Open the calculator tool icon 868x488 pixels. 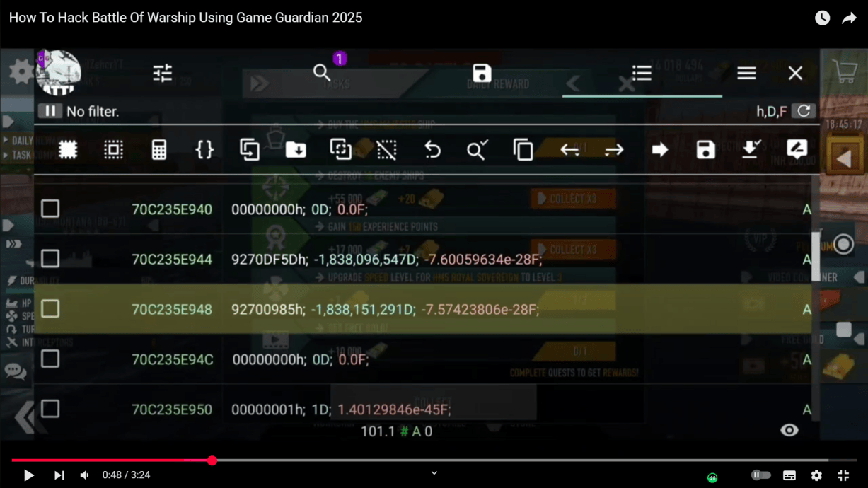point(159,149)
